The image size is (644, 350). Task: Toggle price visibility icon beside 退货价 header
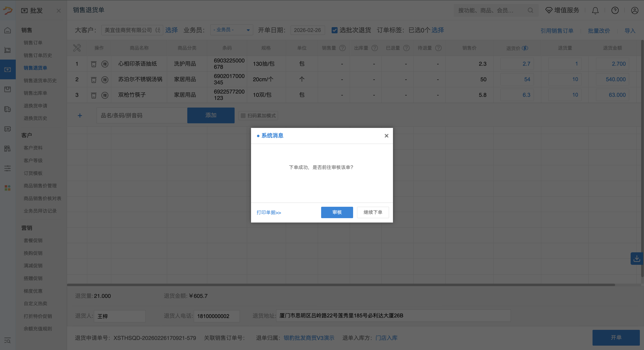(525, 48)
